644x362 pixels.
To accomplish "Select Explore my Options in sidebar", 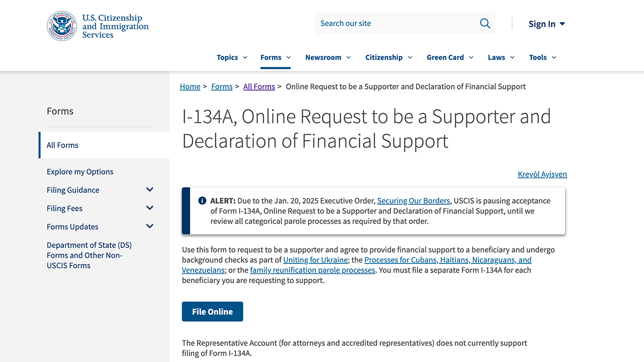I will pyautogui.click(x=80, y=171).
